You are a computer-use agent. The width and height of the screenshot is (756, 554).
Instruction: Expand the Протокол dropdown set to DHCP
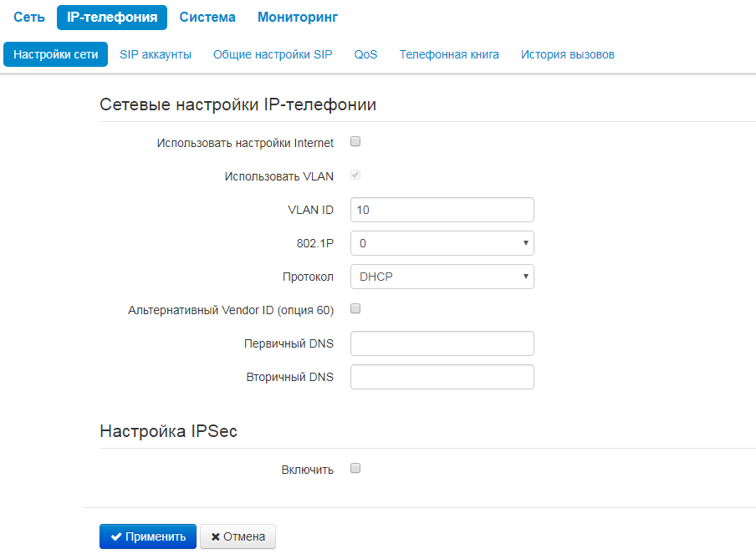click(442, 277)
